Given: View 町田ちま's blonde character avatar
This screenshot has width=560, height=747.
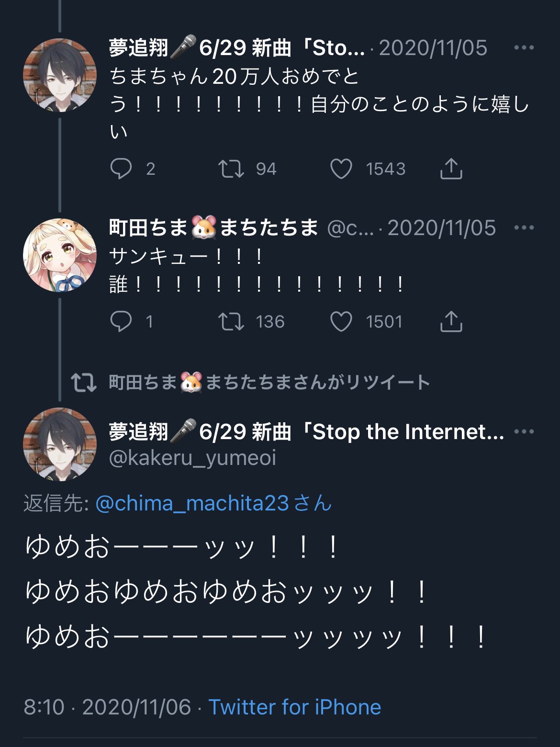Looking at the screenshot, I should pos(60,255).
